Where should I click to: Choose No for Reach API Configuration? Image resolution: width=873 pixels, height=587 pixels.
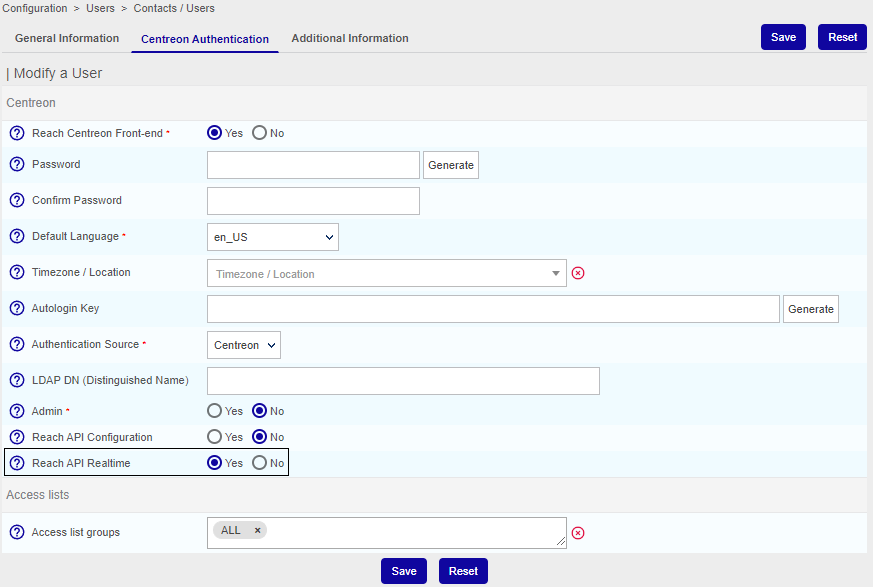point(259,437)
